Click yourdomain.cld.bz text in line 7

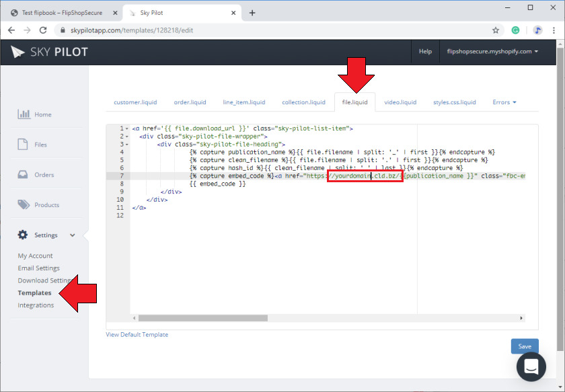365,175
